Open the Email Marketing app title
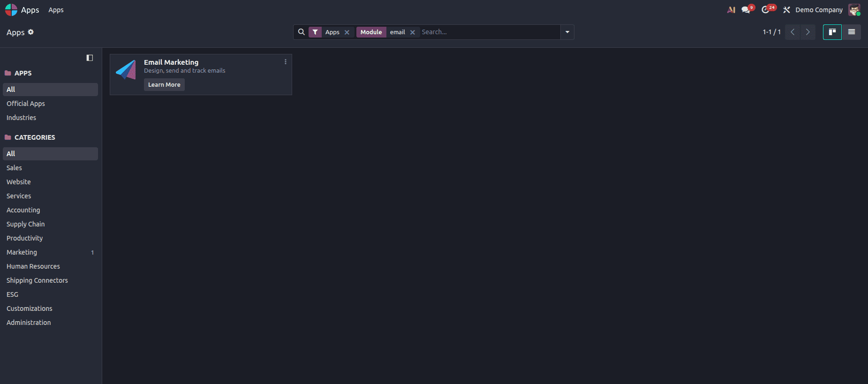The width and height of the screenshot is (868, 384). click(171, 62)
